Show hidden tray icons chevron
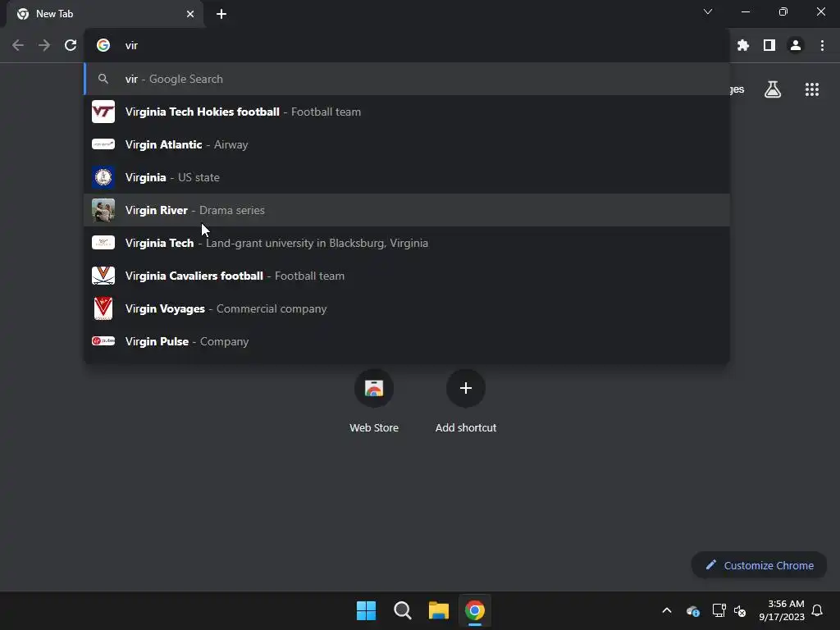 [667, 610]
